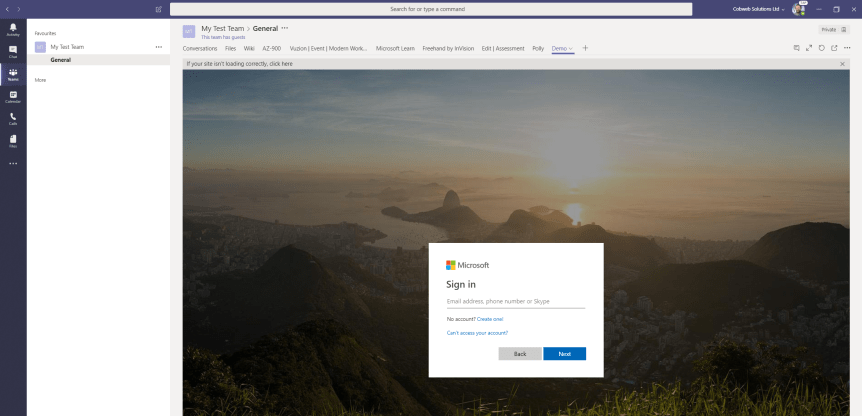Click the email address input field

coord(515,301)
